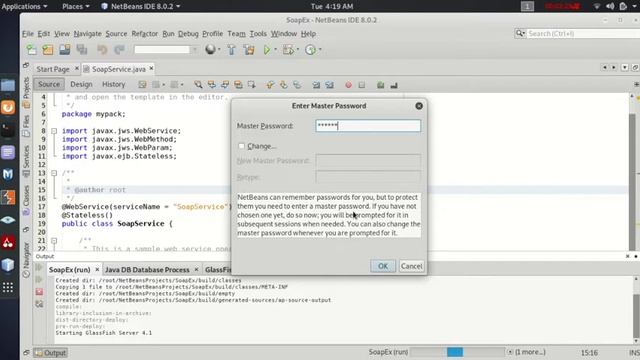640x360 pixels.
Task: Open the browser globe dropdown arrow
Action: click(x=219, y=50)
